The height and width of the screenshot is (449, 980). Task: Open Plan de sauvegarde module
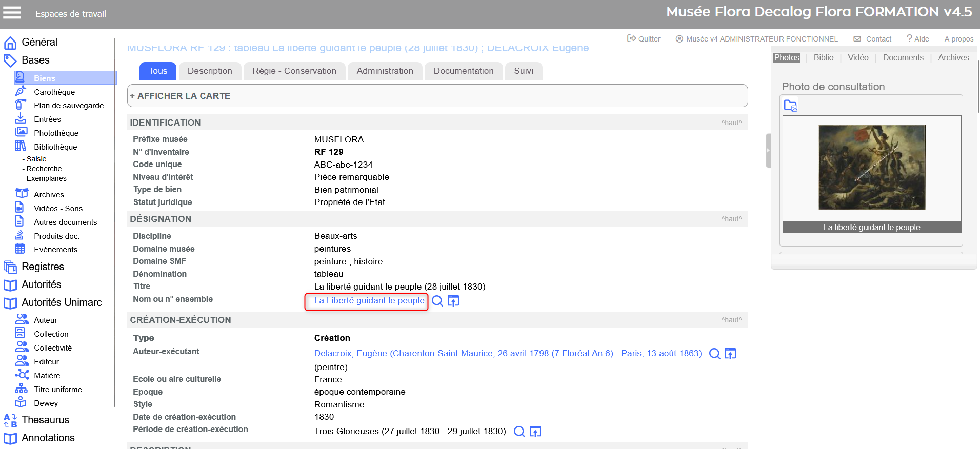(69, 106)
